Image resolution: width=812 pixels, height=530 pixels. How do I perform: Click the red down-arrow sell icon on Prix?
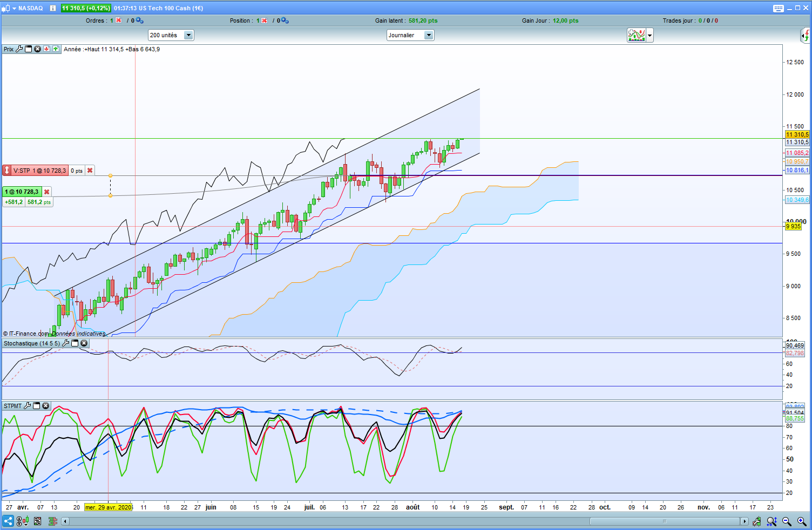tap(47, 49)
